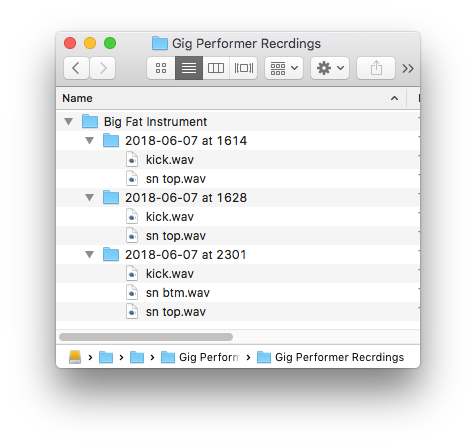Go forward with the right chevron button
476x448 pixels.
103,68
